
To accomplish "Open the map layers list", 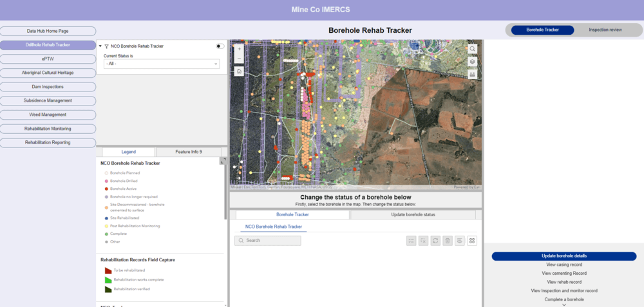I will coord(472,61).
